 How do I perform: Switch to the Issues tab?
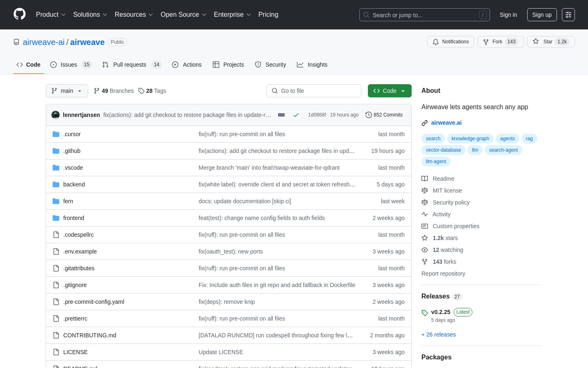click(71, 65)
